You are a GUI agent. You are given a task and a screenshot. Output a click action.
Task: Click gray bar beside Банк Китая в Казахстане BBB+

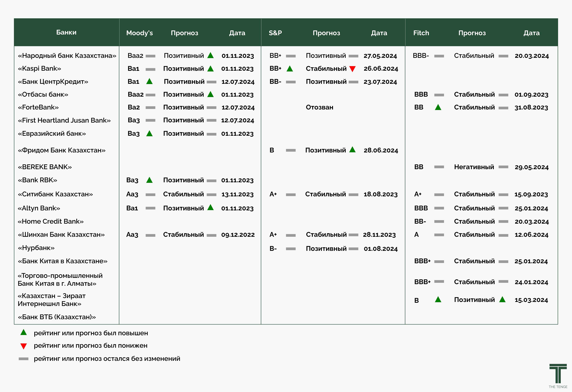coord(439,262)
